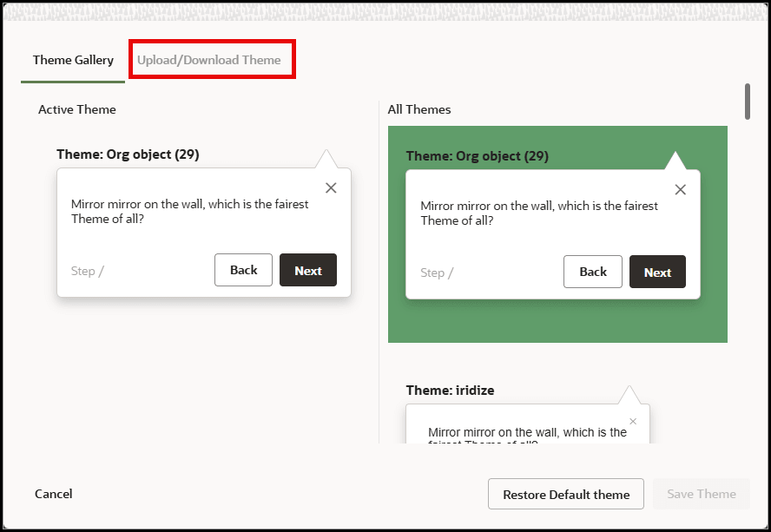Click Restore Default theme

(565, 494)
